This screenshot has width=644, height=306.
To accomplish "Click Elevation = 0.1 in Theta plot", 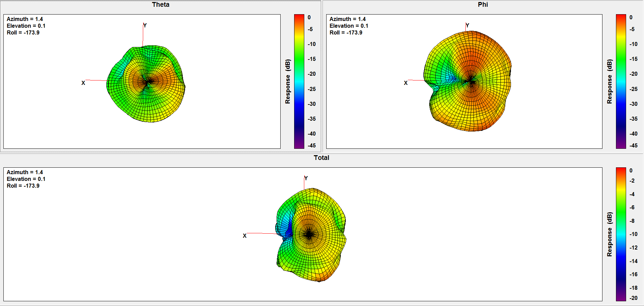I will (x=26, y=26).
